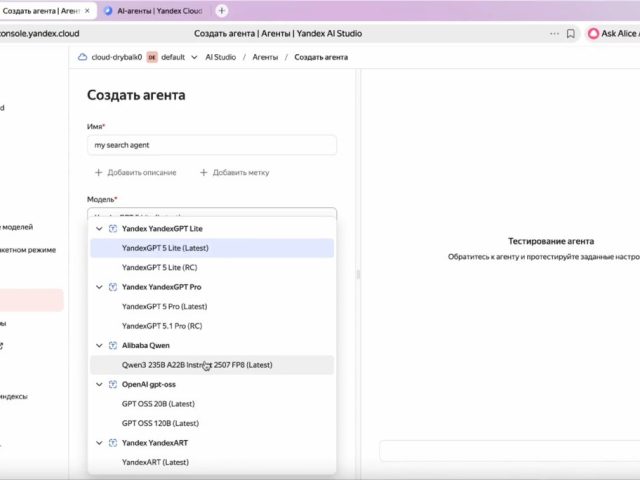Bookmark this page icon
This screenshot has width=640, height=480.
[x=571, y=33]
